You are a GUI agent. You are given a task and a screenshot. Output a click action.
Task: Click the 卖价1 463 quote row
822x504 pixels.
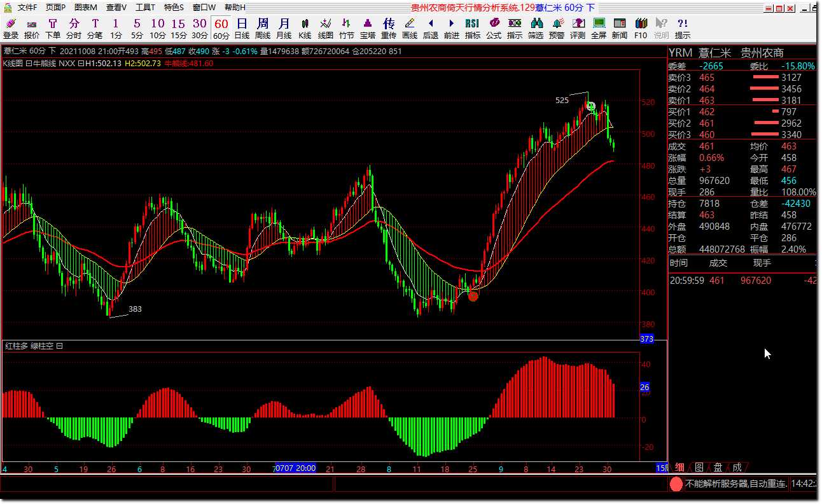pyautogui.click(x=742, y=101)
